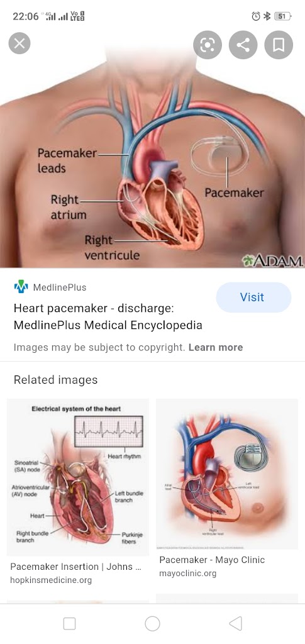This screenshot has width=305, height=644.
Task: Open the Learn more copyright link
Action: point(216,347)
